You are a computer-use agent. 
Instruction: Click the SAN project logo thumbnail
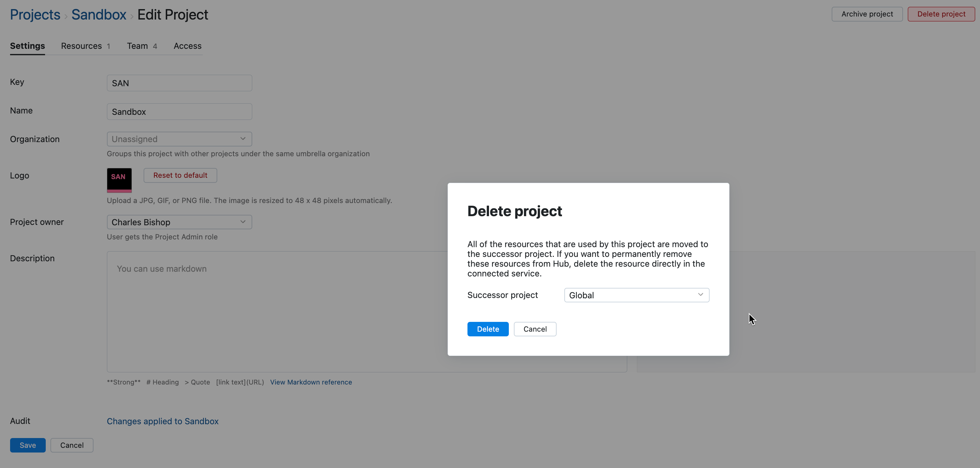tap(119, 180)
